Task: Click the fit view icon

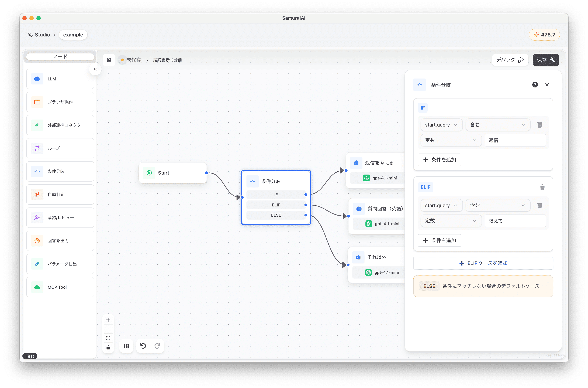Action: [108, 338]
